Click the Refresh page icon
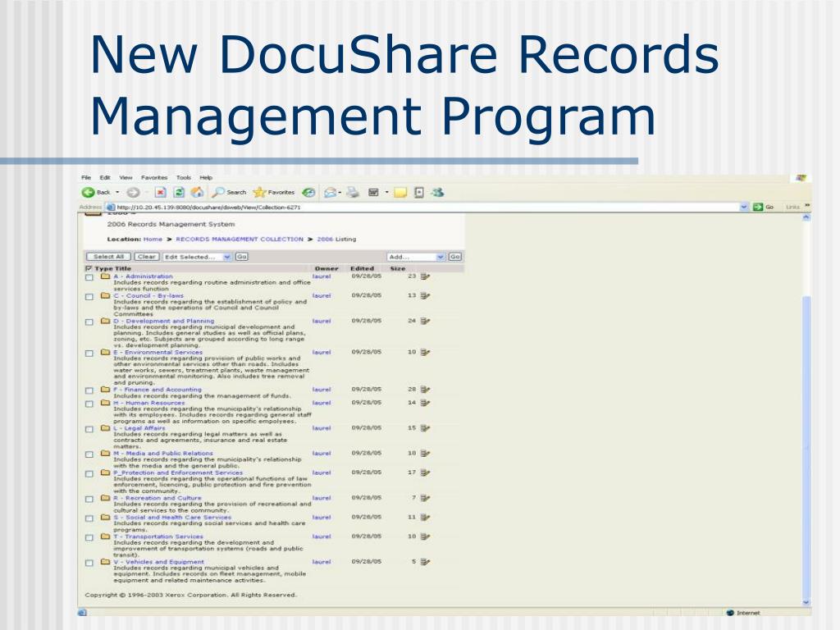Image resolution: width=840 pixels, height=630 pixels. tap(179, 192)
